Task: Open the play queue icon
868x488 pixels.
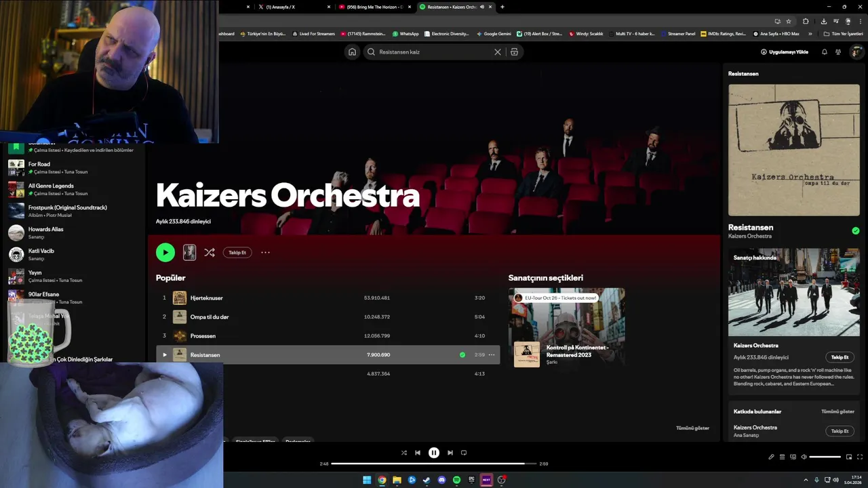Action: [x=782, y=457]
